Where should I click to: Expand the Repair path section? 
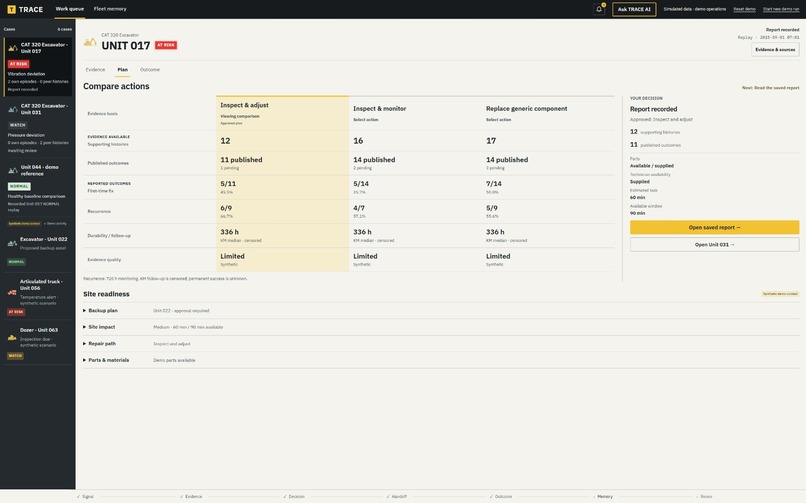100,343
